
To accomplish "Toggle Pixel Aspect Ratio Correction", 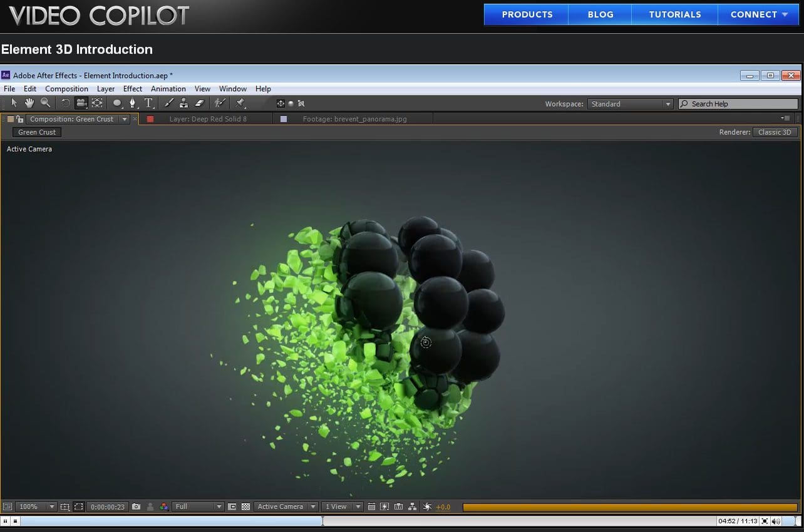I will tap(371, 506).
